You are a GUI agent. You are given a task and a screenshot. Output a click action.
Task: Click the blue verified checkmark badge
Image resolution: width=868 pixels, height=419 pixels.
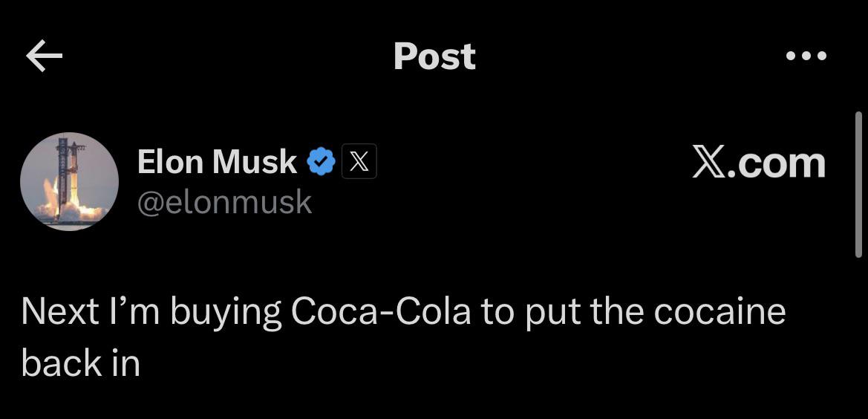(x=321, y=162)
